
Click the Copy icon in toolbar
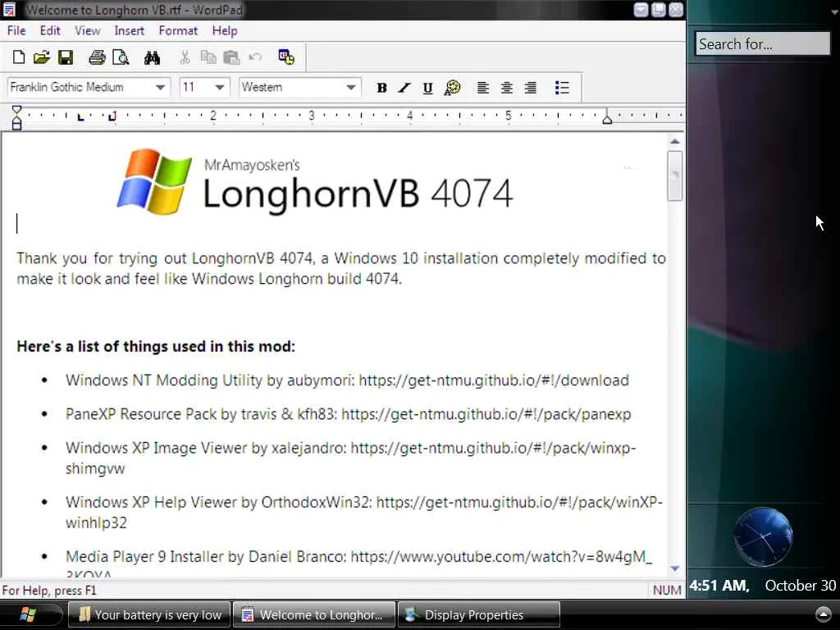click(208, 57)
